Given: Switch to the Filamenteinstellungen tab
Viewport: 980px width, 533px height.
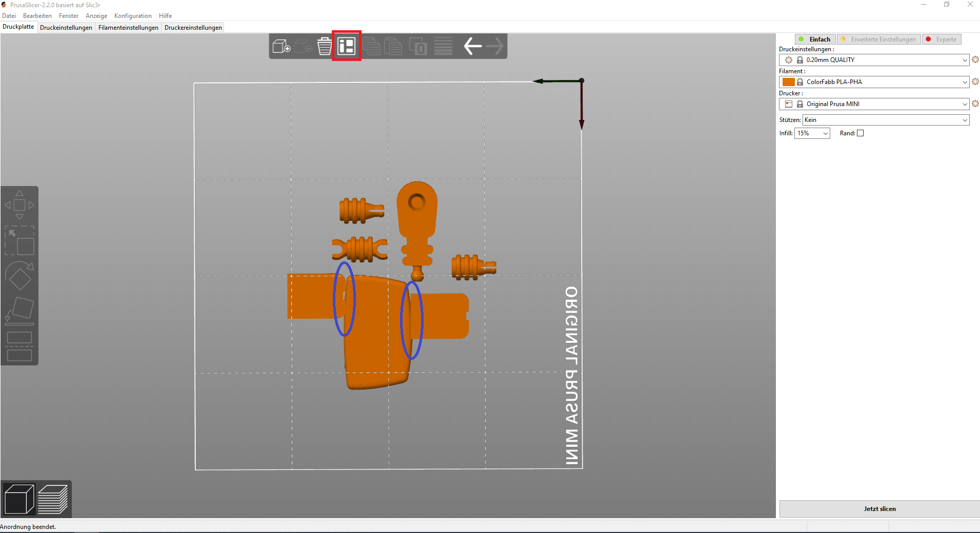Looking at the screenshot, I should (x=128, y=28).
